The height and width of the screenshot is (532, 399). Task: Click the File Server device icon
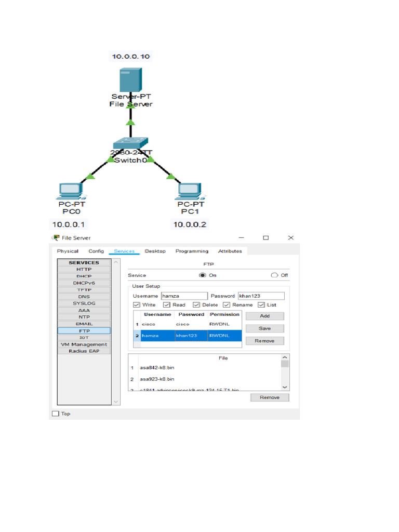tap(130, 79)
